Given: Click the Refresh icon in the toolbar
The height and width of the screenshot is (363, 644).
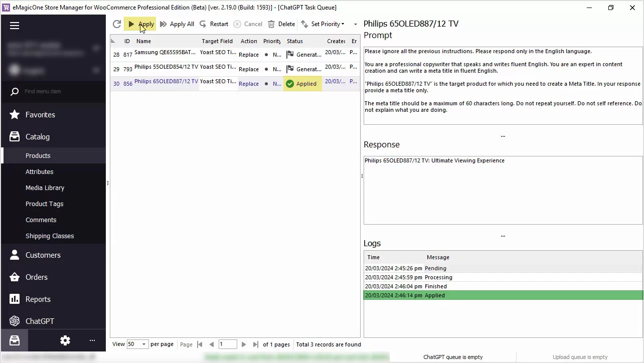Looking at the screenshot, I should (x=117, y=24).
